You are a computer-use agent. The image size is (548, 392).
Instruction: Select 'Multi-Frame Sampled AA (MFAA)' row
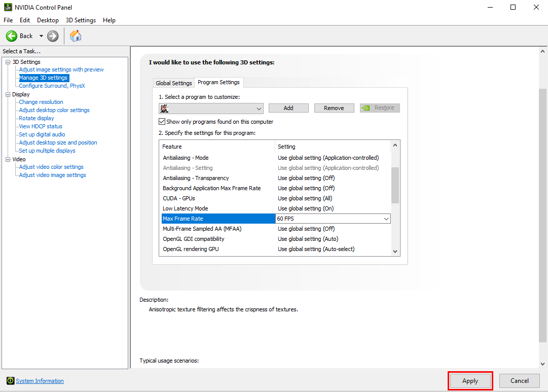point(275,229)
